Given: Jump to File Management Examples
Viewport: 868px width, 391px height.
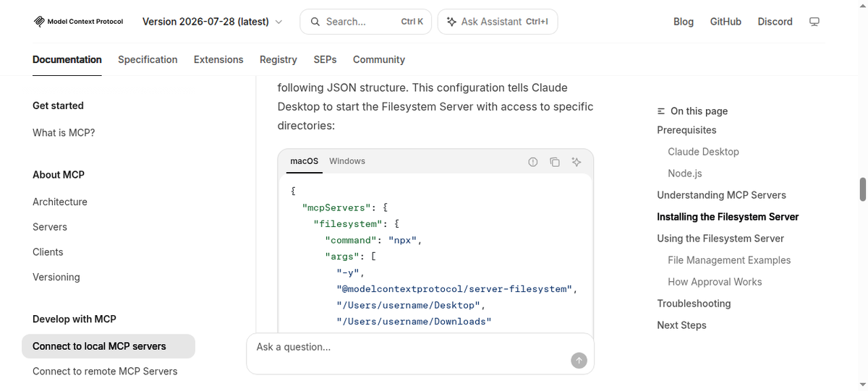Looking at the screenshot, I should coord(729,260).
